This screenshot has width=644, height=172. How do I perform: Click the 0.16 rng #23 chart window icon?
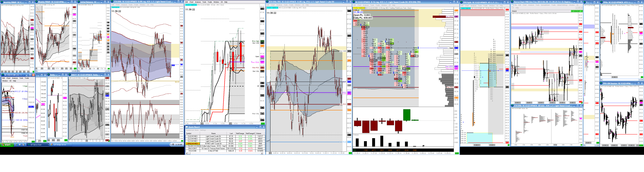point(354,2)
